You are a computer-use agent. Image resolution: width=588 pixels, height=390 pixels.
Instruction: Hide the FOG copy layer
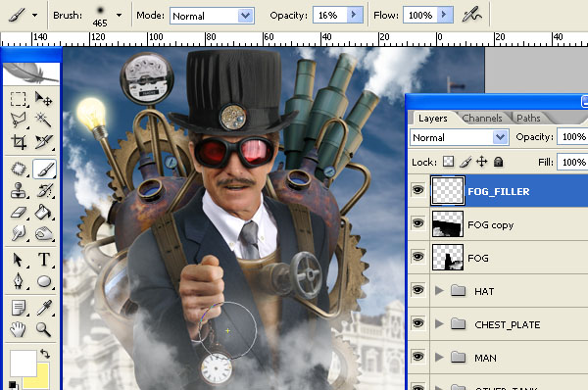tap(417, 223)
